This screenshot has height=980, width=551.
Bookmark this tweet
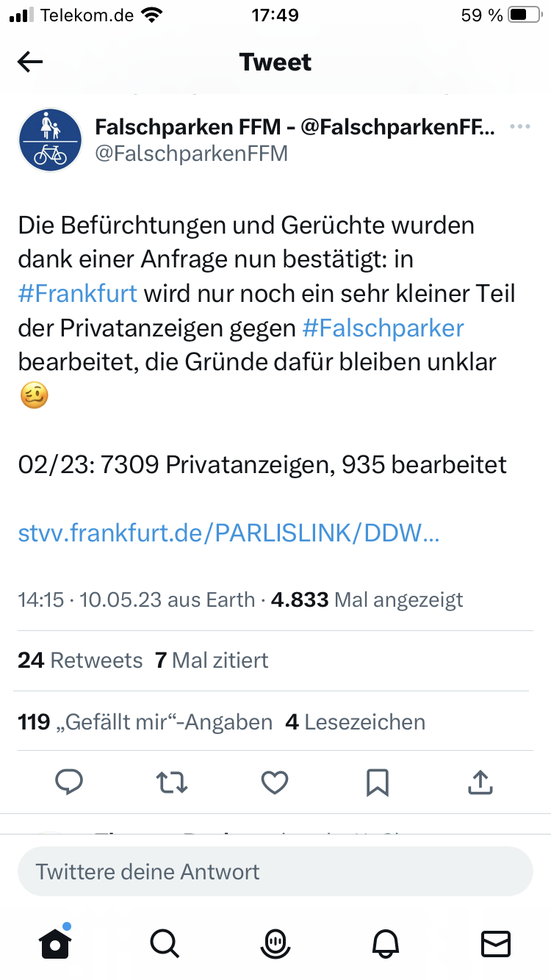click(377, 782)
